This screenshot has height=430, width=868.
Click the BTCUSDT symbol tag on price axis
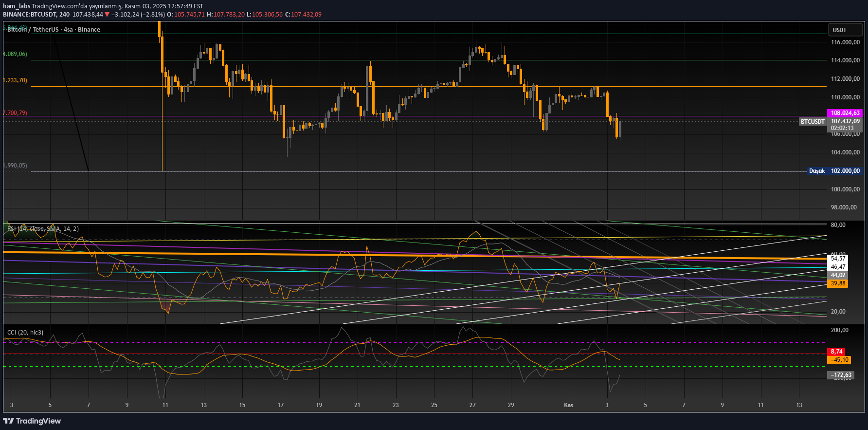point(813,121)
